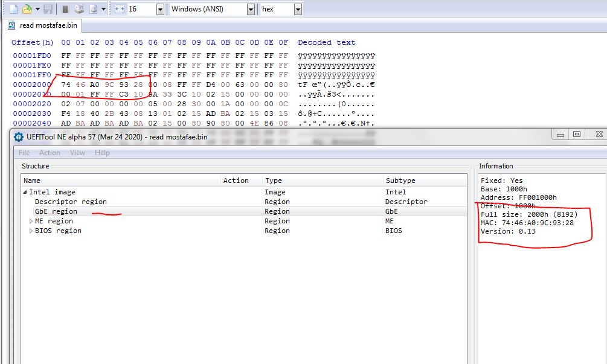Viewport: 607px width, 364px height.
Task: Select offset 00002030 row label
Action: pos(32,113)
